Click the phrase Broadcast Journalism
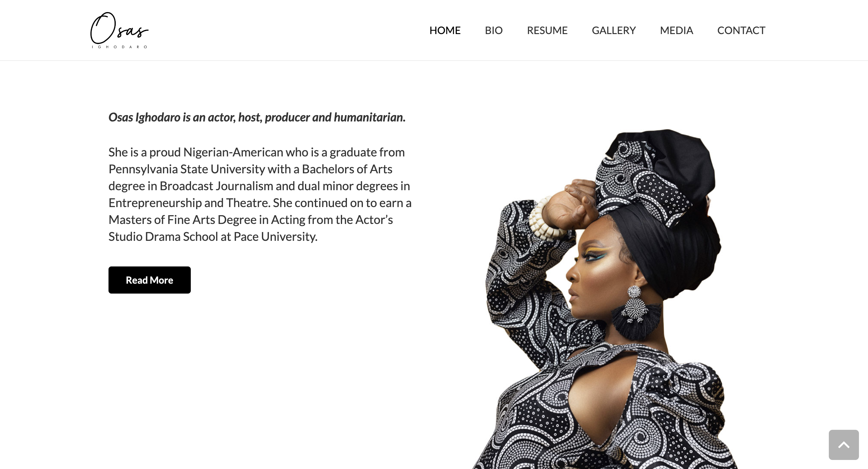This screenshot has height=469, width=868. [216, 186]
